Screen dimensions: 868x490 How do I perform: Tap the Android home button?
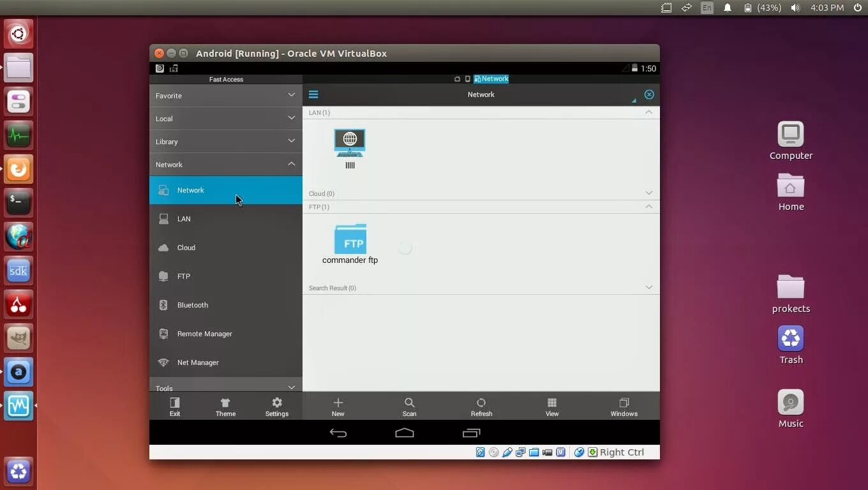pos(405,433)
